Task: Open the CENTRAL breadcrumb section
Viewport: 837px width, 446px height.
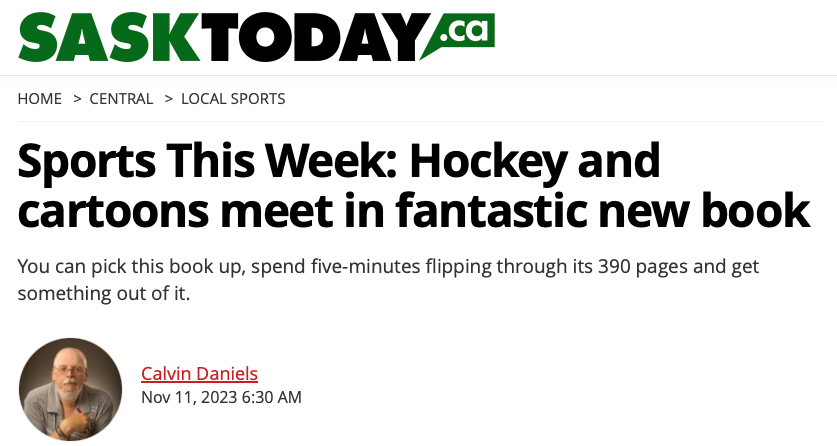Action: pyautogui.click(x=121, y=99)
